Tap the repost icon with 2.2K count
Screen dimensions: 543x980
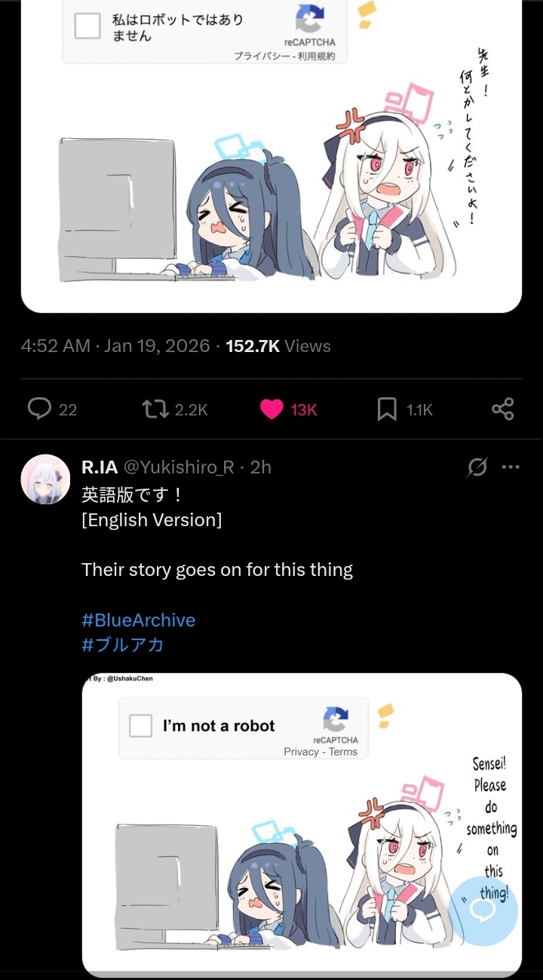coord(155,409)
